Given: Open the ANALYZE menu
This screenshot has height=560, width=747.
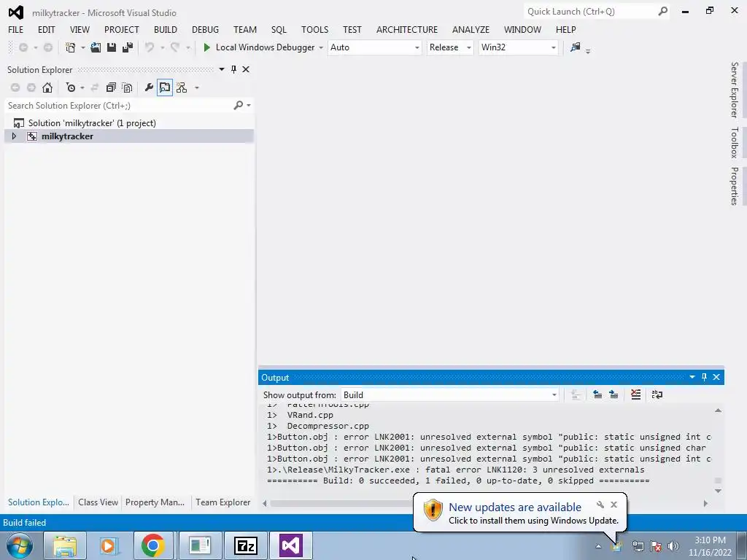Looking at the screenshot, I should click(x=471, y=29).
